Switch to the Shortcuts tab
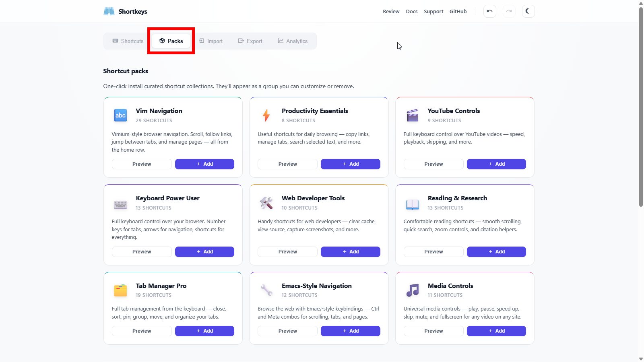 128,41
